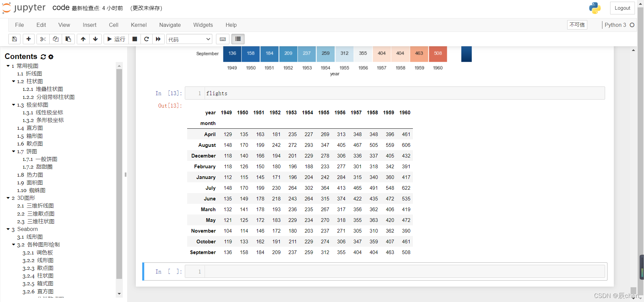Click the red 508 heatmap cell
The image size is (644, 302).
[438, 54]
